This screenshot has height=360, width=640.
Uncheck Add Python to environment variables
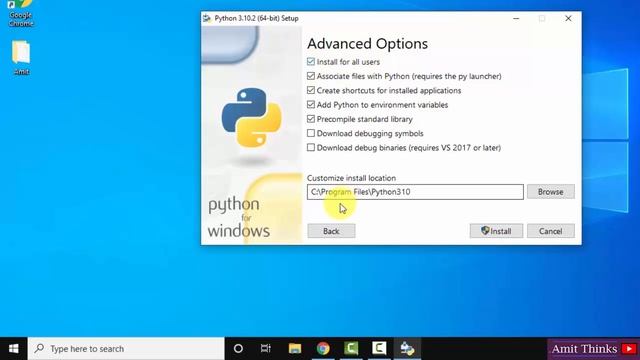pos(311,104)
